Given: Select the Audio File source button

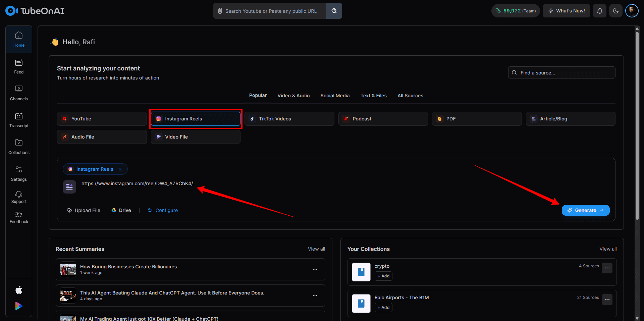Looking at the screenshot, I should pos(102,137).
